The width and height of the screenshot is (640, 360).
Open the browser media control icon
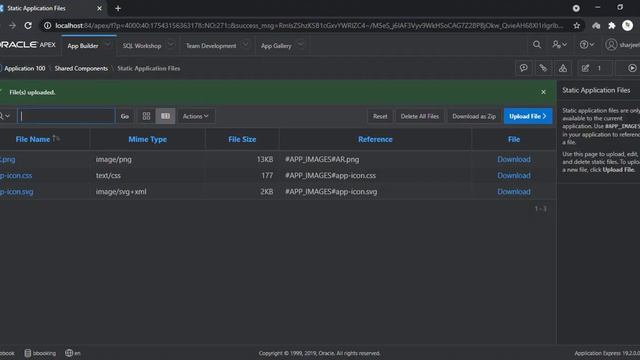click(576, 8)
